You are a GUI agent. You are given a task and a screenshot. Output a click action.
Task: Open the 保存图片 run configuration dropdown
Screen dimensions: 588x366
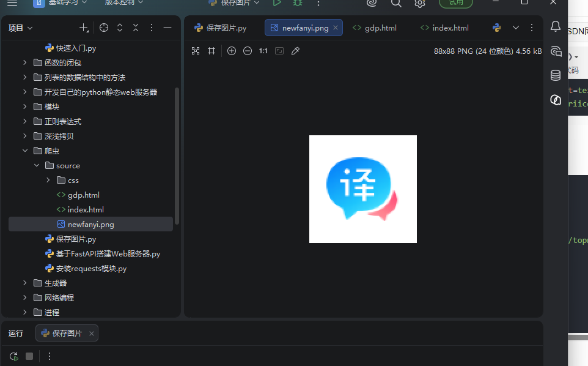point(234,3)
